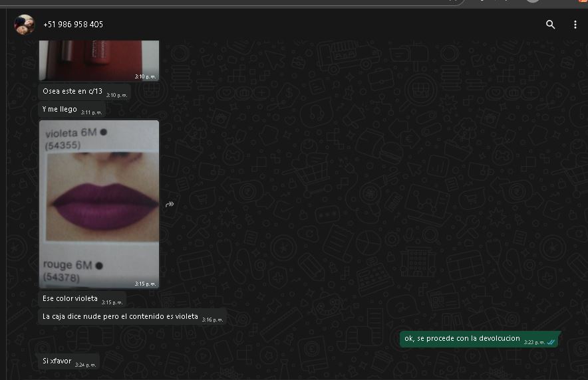Click the forward arrow beside the lipstick photo

tap(170, 205)
